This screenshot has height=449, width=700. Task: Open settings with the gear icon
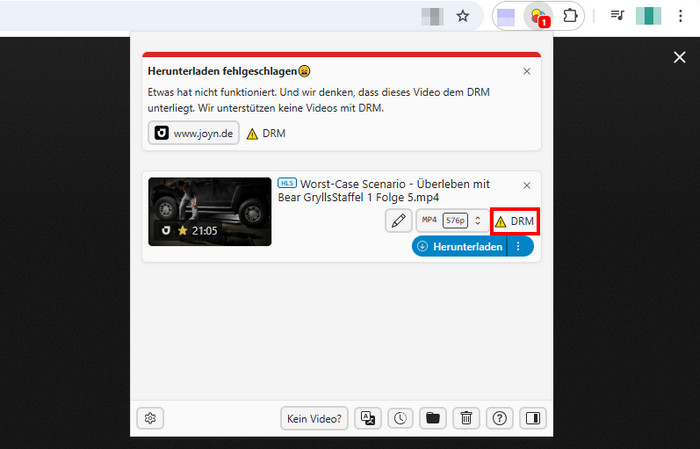(x=150, y=418)
